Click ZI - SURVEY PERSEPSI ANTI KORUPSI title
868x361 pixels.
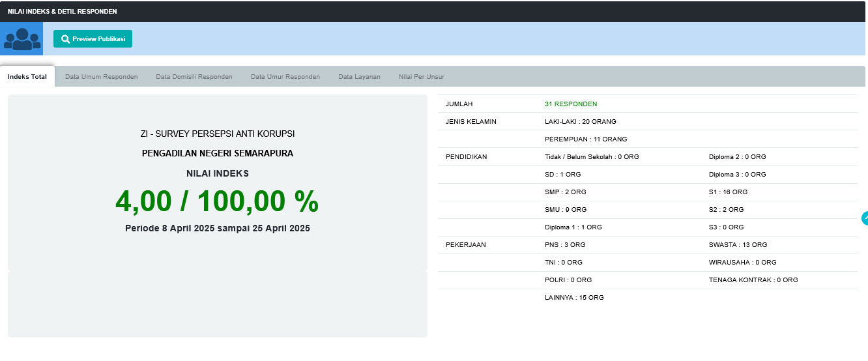click(x=218, y=134)
